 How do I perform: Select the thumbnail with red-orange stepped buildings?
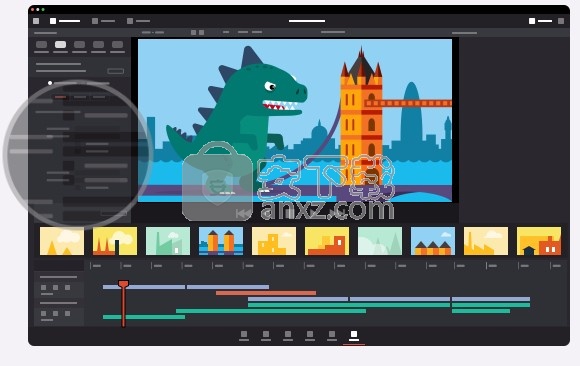(327, 241)
